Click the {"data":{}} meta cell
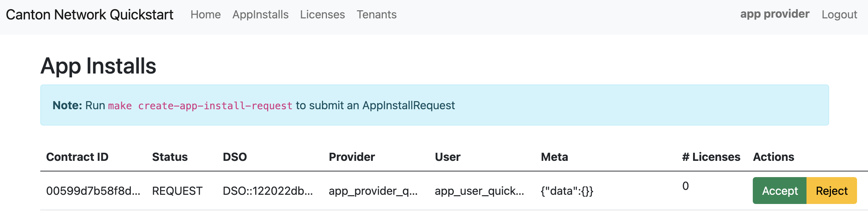 (567, 191)
